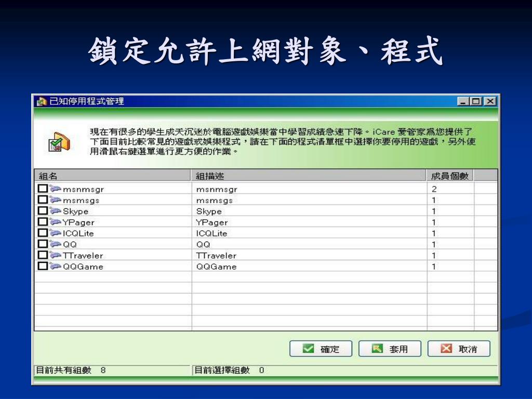The height and width of the screenshot is (399, 532).
Task: Select the ICQLite name in 組名 column
Action: tap(78, 233)
